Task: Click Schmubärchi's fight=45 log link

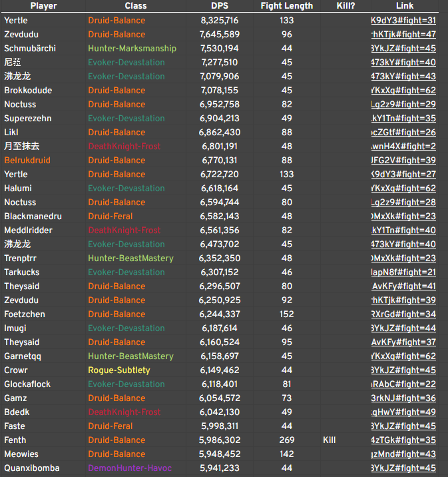Action: [403, 49]
